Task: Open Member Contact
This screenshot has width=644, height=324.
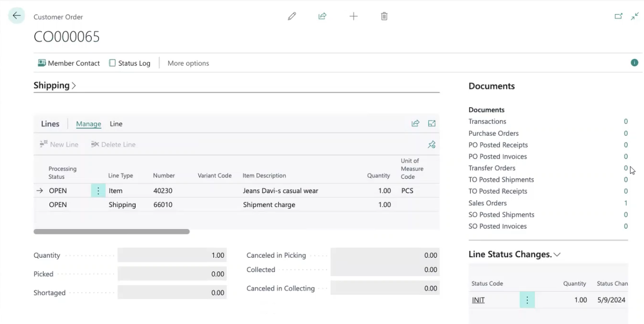Action: 69,63
